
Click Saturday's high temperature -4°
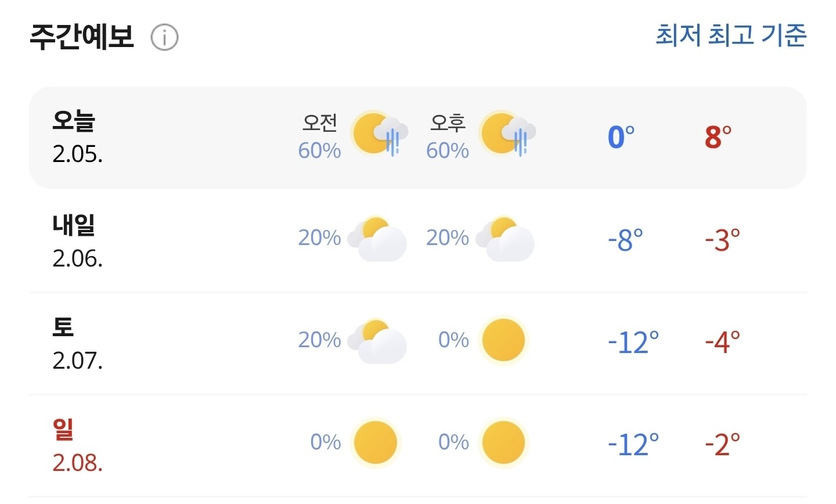pyautogui.click(x=722, y=341)
